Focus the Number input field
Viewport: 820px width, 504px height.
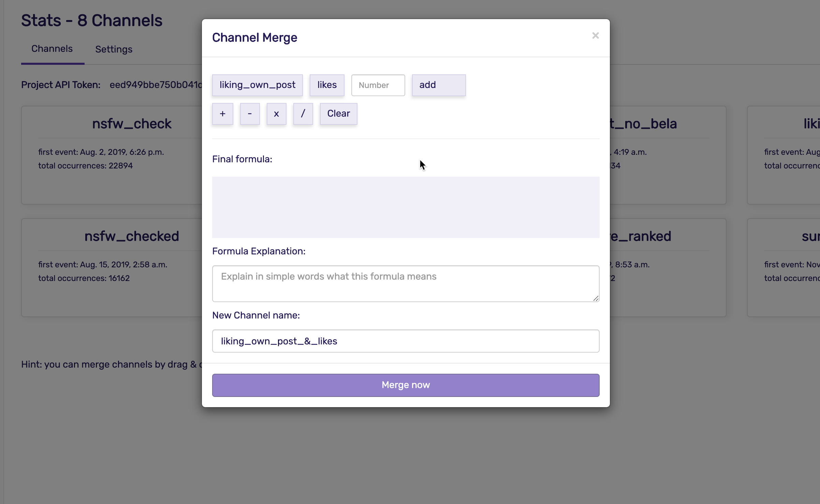pyautogui.click(x=378, y=85)
